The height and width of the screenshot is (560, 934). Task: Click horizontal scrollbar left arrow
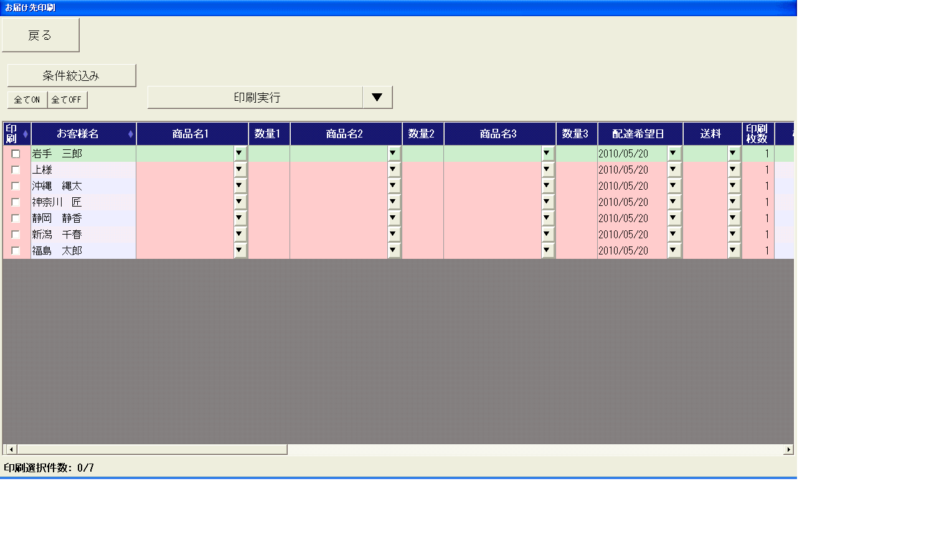[x=11, y=449]
